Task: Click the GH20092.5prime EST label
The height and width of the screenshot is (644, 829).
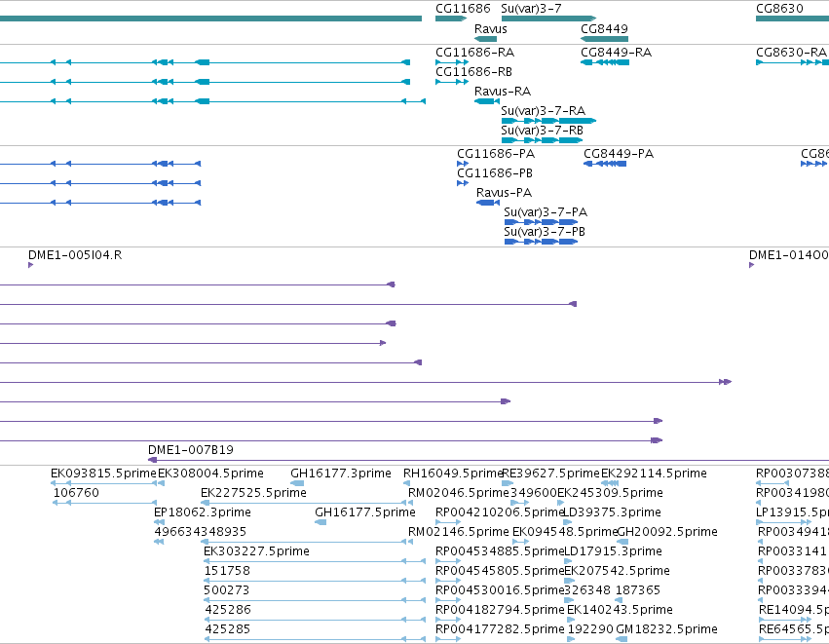Action: (667, 532)
